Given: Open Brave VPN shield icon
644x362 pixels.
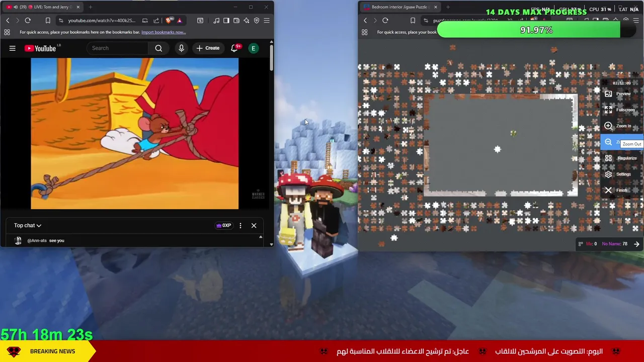Looking at the screenshot, I should click(257, 21).
